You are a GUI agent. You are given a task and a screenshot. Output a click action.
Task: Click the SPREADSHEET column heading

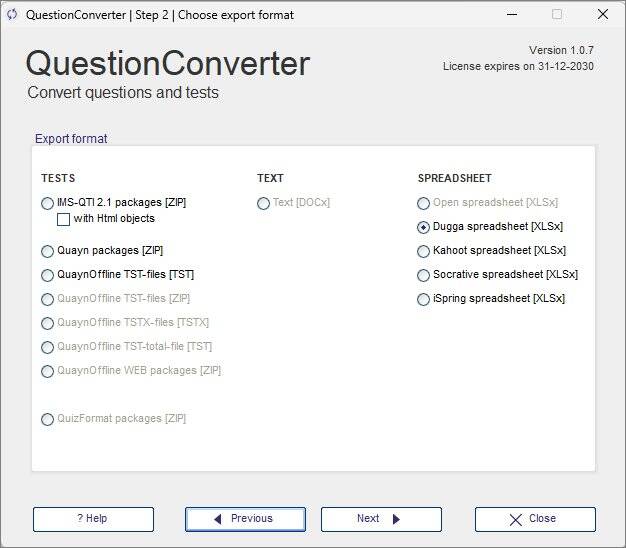[455, 178]
